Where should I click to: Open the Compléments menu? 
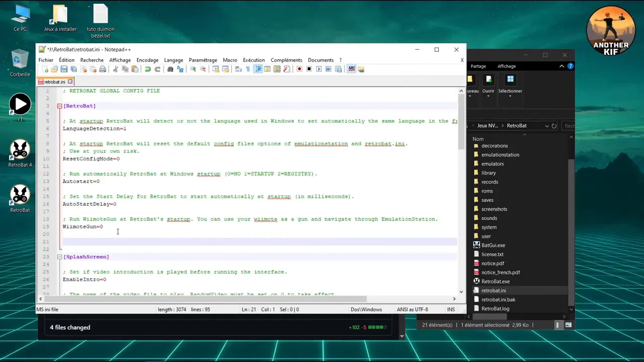(x=286, y=60)
